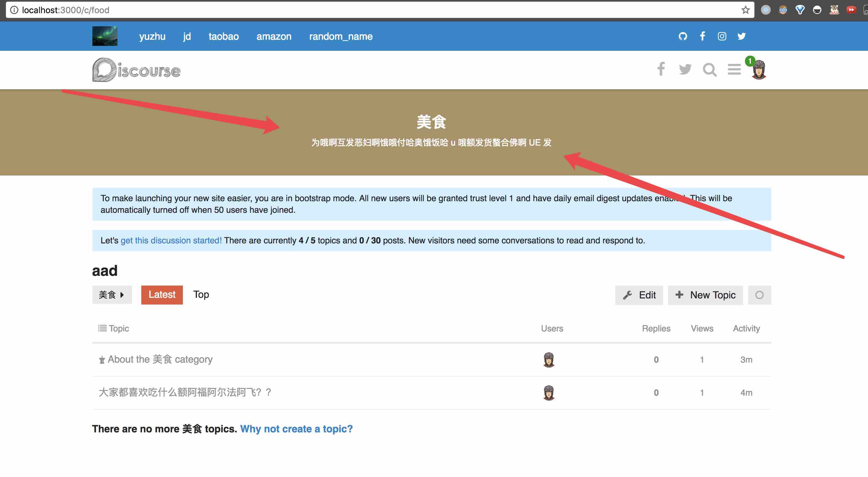
Task: Expand the 美食 category dropdown
Action: pos(112,295)
